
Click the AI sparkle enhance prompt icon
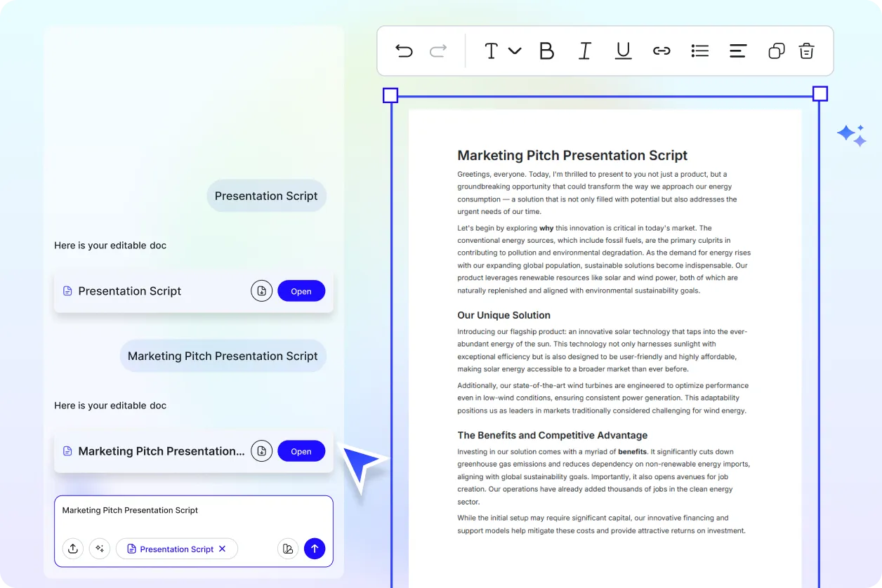click(100, 549)
